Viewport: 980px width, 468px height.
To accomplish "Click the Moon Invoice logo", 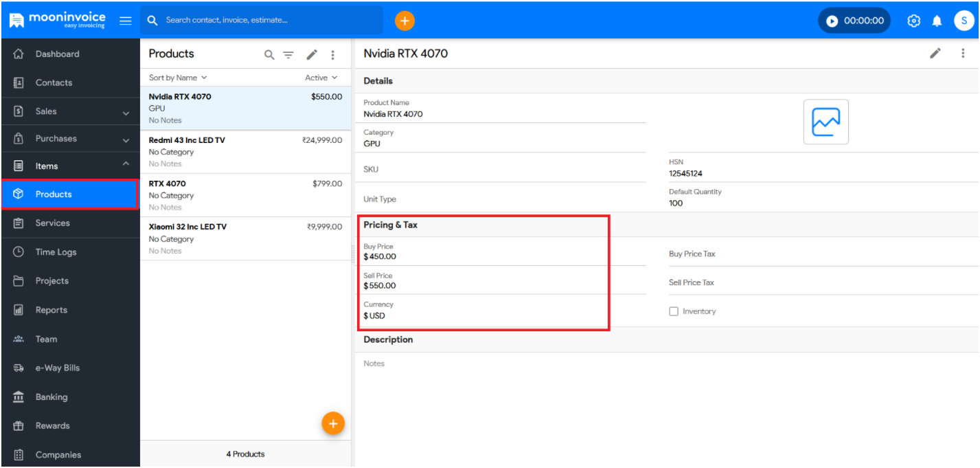I will coord(57,20).
